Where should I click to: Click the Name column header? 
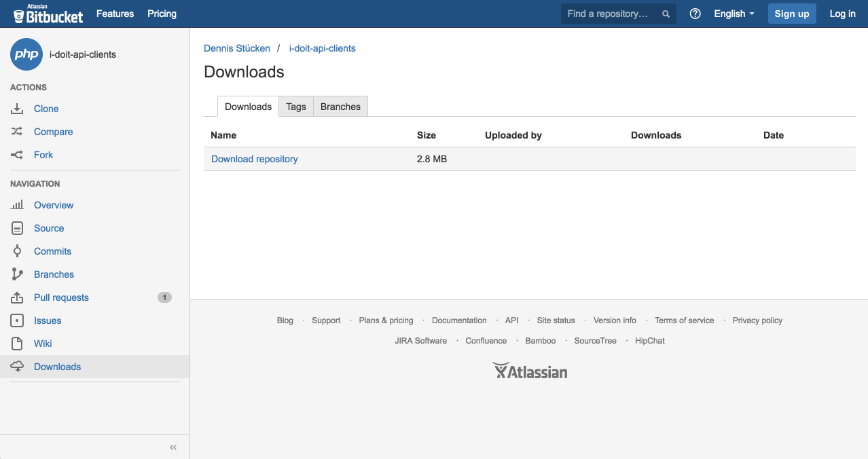223,135
